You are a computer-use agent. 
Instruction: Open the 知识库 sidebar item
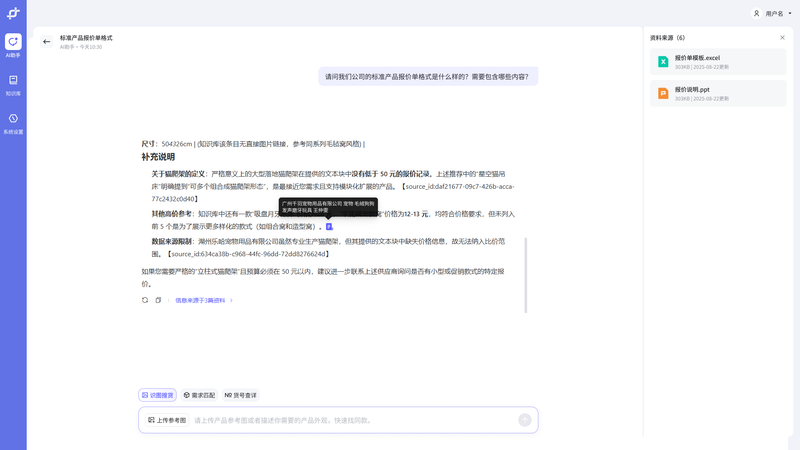pos(13,85)
